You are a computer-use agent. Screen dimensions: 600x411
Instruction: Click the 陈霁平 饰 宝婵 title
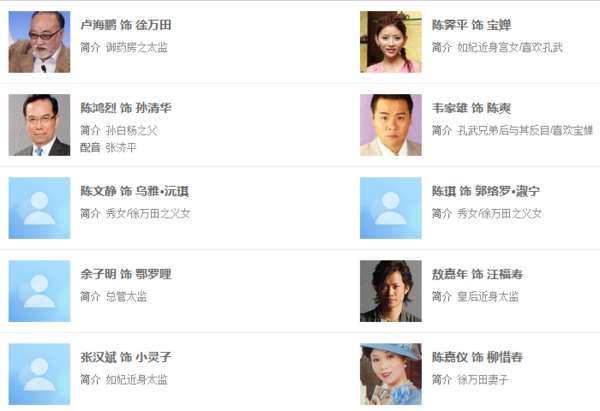pos(471,25)
